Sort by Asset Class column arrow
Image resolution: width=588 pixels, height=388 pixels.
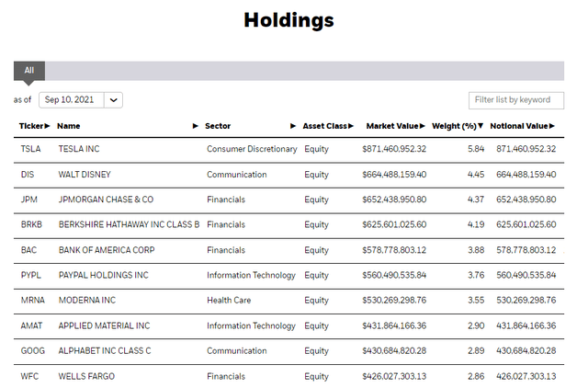click(x=351, y=126)
